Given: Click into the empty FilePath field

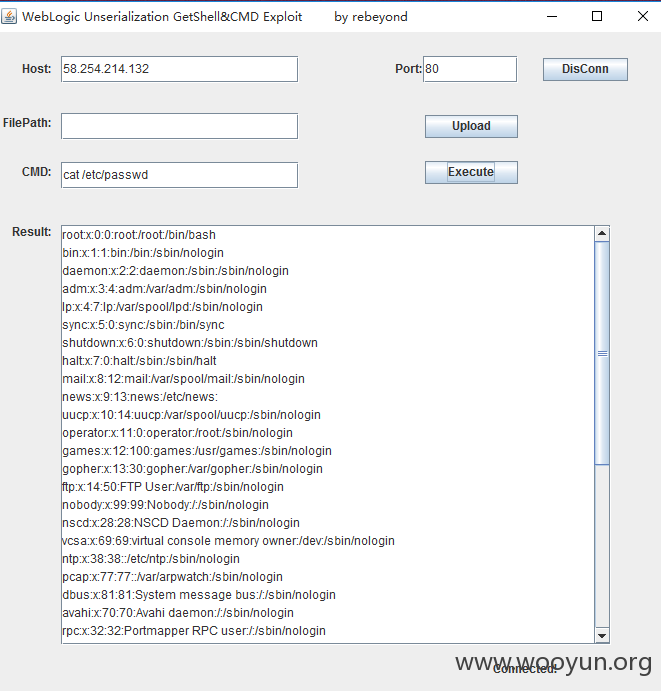Looking at the screenshot, I should pos(179,126).
